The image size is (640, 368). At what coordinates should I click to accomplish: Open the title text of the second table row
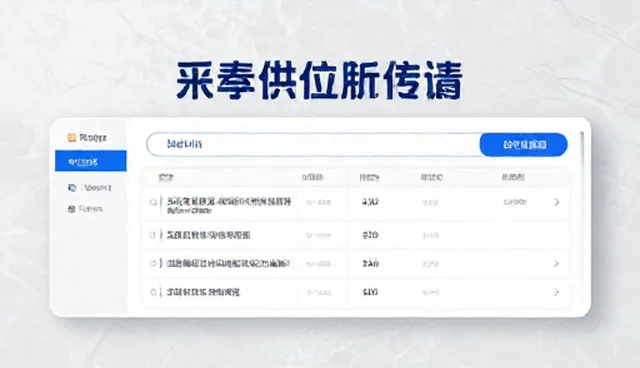tap(209, 235)
